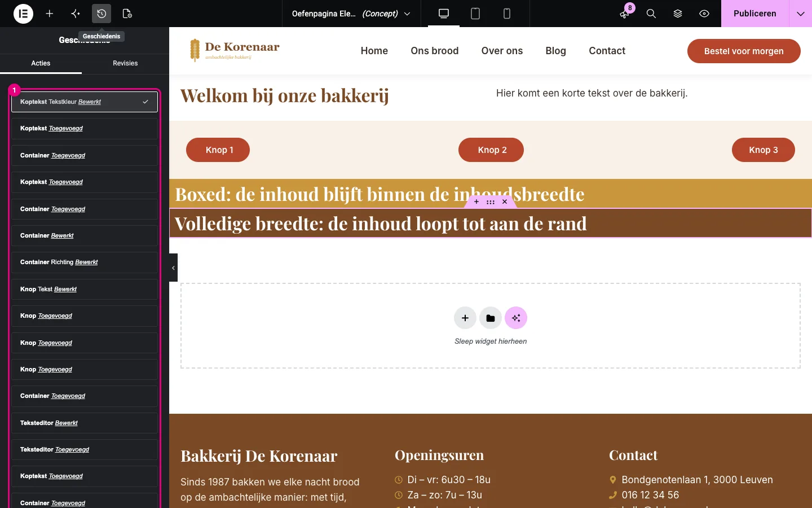The width and height of the screenshot is (812, 508).
Task: Click the Knop 2 button
Action: pos(491,150)
